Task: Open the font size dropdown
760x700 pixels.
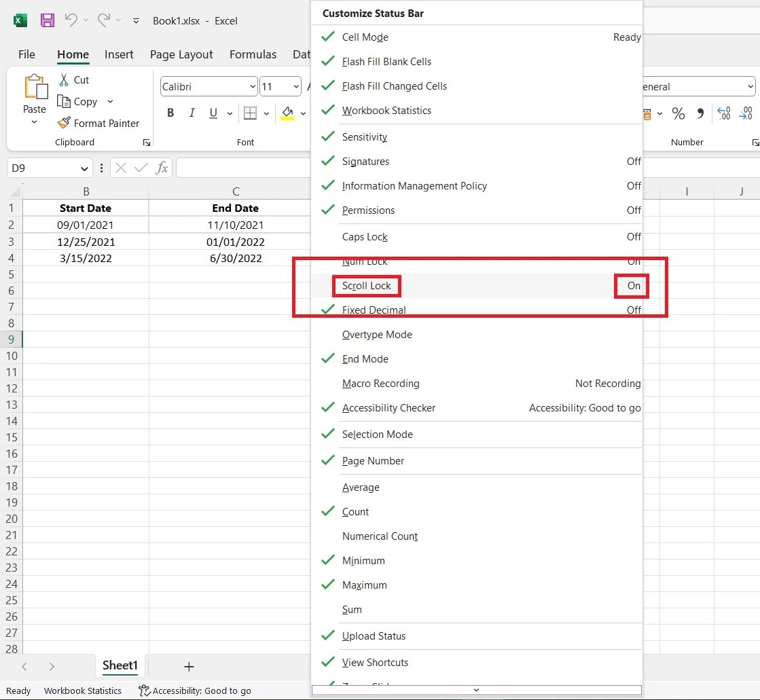Action: [x=295, y=86]
